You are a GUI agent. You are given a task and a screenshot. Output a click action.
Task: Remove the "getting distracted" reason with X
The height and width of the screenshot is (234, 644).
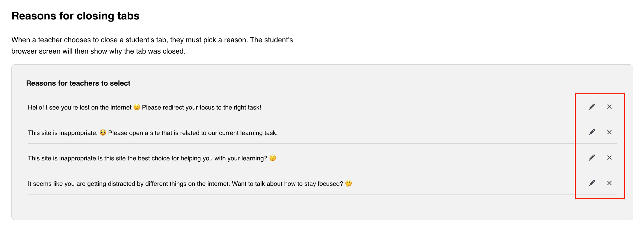[x=609, y=183]
